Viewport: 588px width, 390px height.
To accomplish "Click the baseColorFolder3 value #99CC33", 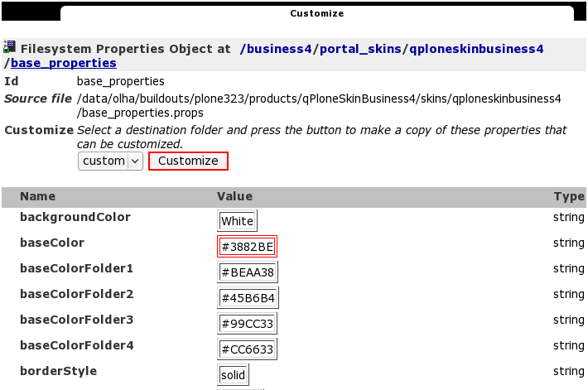I will (247, 324).
